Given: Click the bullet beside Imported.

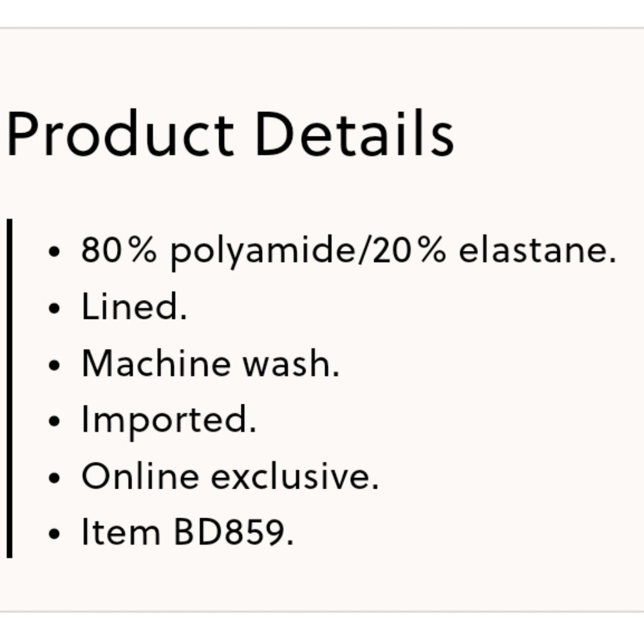Looking at the screenshot, I should pyautogui.click(x=54, y=421).
